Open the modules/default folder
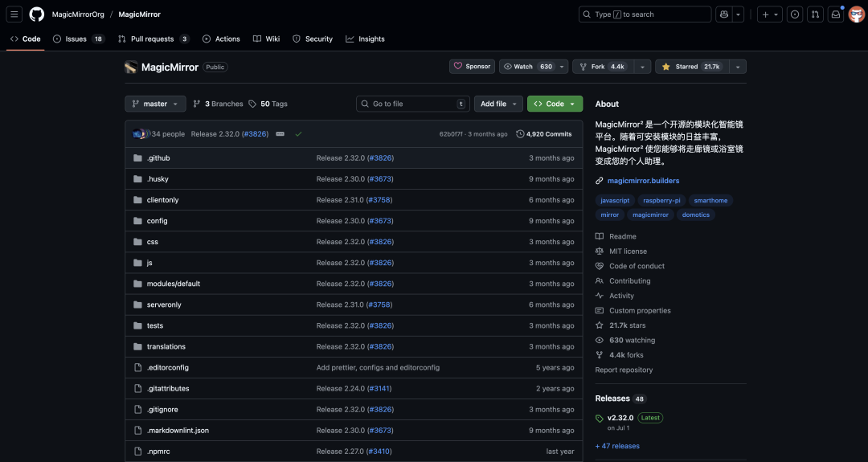 [174, 284]
